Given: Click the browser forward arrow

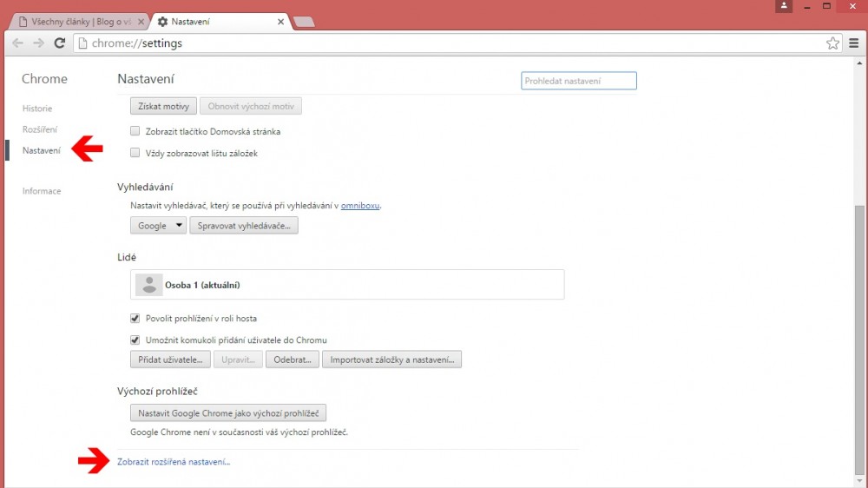Looking at the screenshot, I should (38, 43).
